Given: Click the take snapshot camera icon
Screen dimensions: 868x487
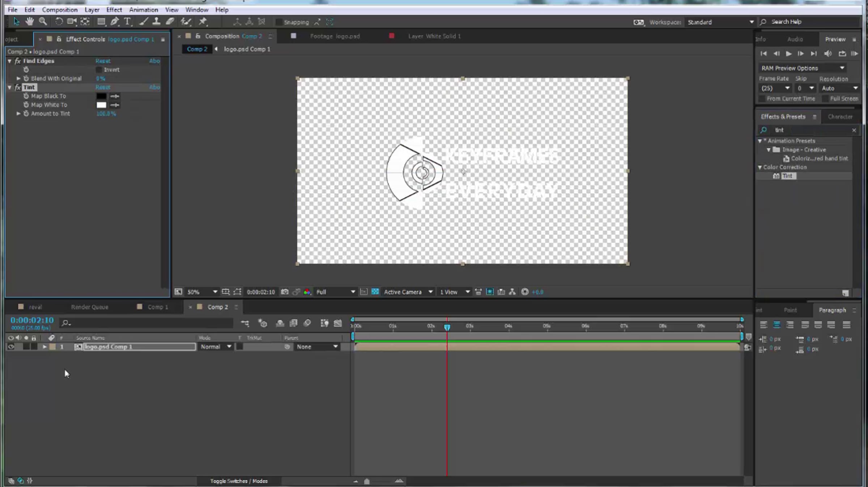Looking at the screenshot, I should 285,292.
